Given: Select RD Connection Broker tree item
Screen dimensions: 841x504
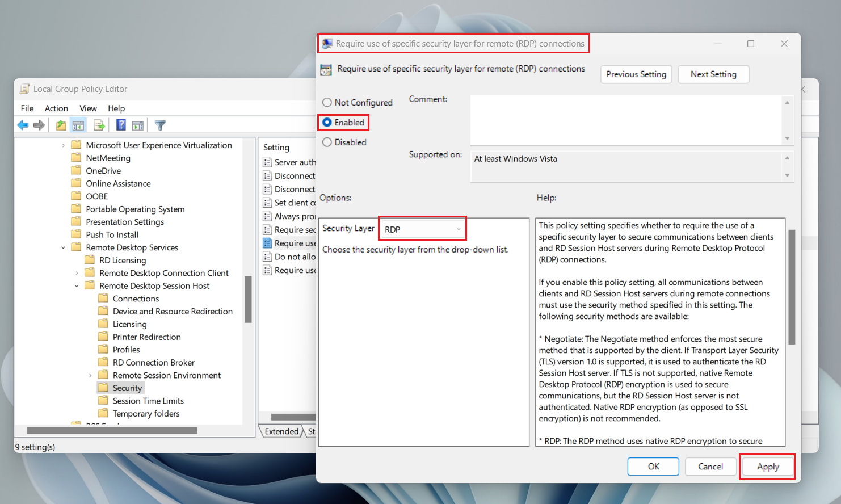Looking at the screenshot, I should point(153,362).
